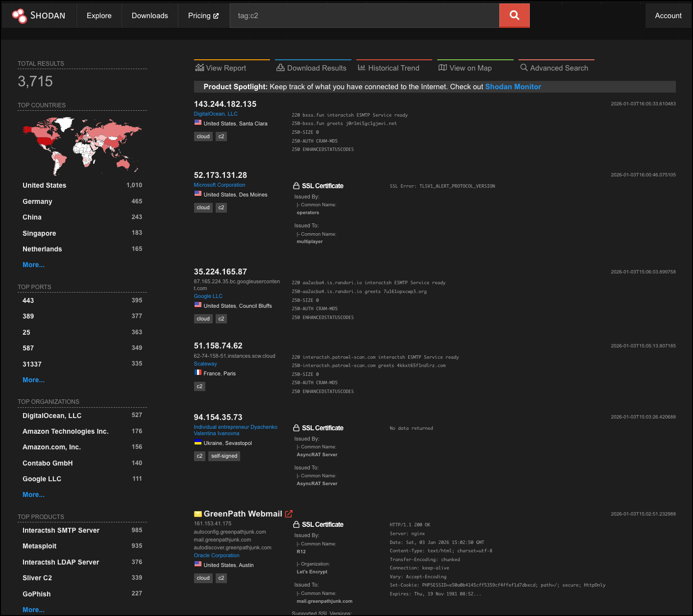
Task: Filter results by Germany country
Action: tap(37, 201)
